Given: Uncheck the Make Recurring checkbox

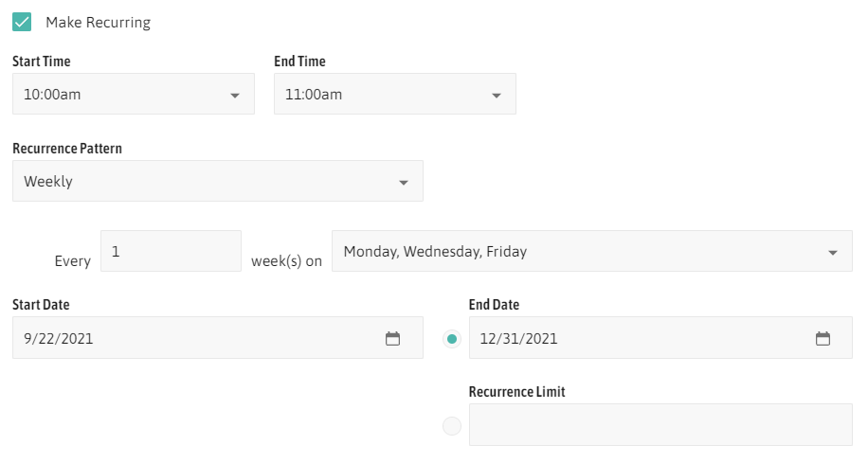Looking at the screenshot, I should pyautogui.click(x=22, y=22).
